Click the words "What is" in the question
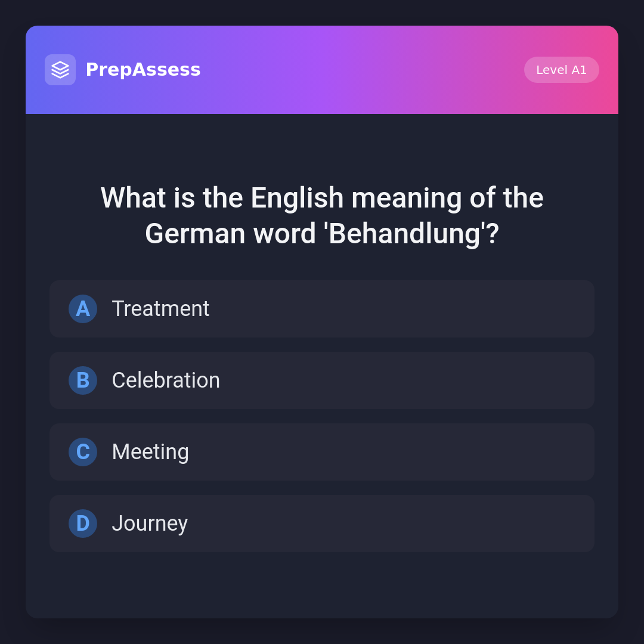This screenshot has height=644, width=644. coord(147,198)
